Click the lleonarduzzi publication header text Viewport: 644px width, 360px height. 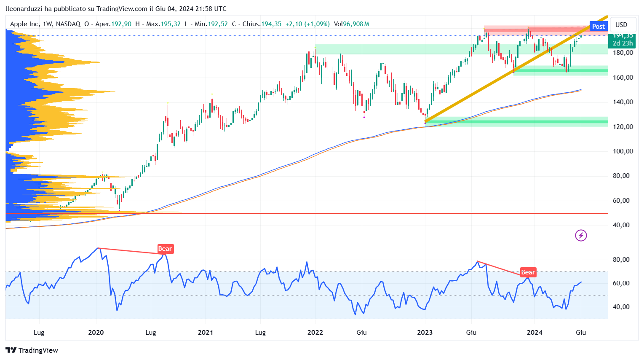point(116,8)
